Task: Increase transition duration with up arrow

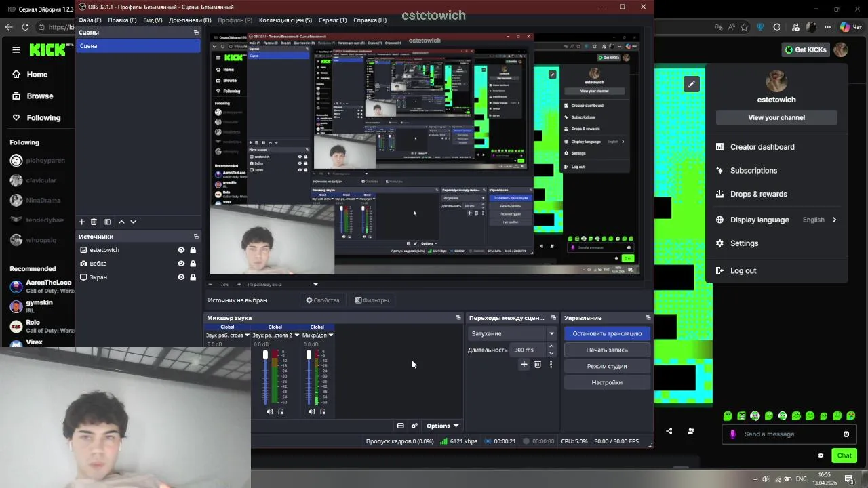Action: coord(551,346)
